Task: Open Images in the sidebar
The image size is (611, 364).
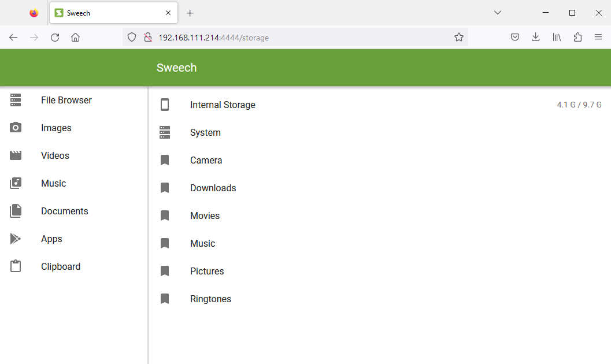Action: click(74, 128)
